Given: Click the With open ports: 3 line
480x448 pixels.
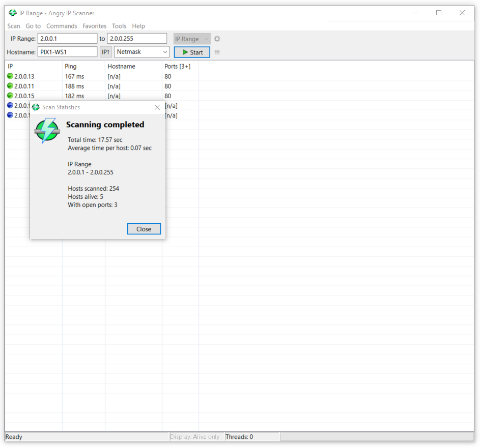Looking at the screenshot, I should point(93,205).
